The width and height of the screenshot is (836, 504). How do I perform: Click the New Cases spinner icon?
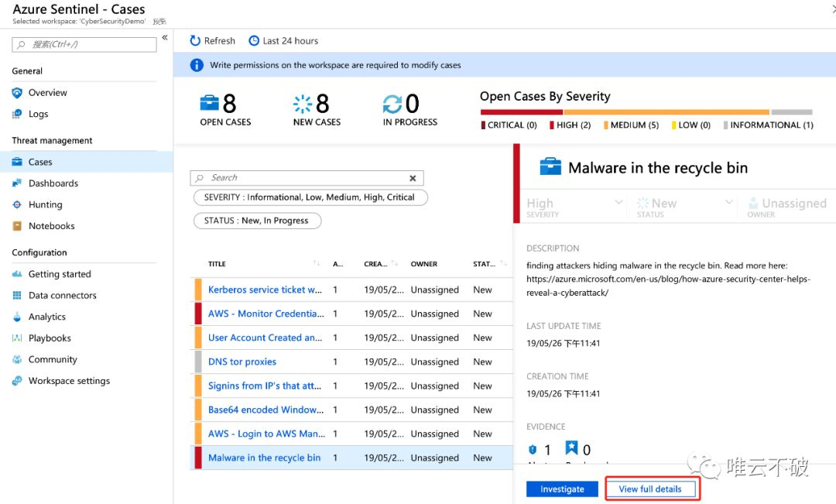[x=303, y=104]
